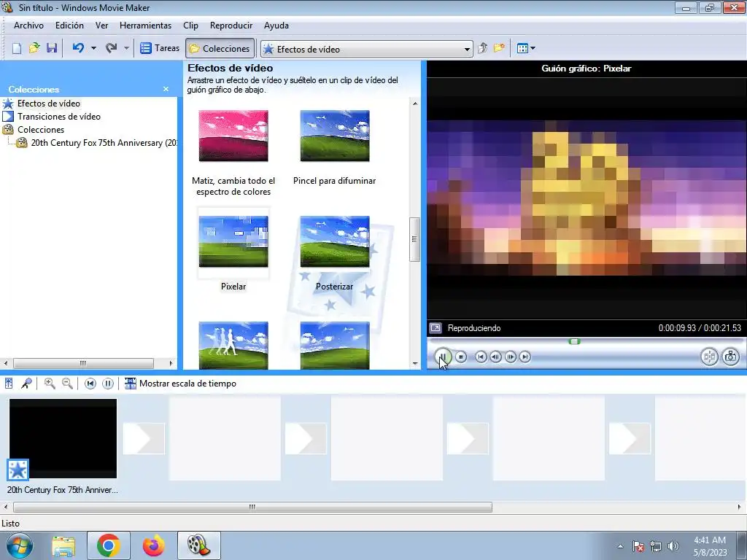Select 20th Century Fox 75th Anniversary collection

[104, 143]
